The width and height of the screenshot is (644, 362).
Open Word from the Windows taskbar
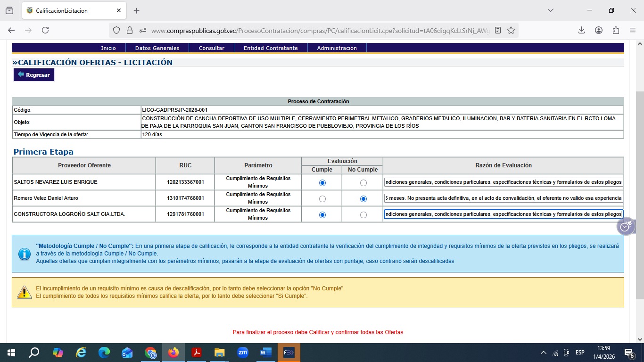pyautogui.click(x=265, y=353)
